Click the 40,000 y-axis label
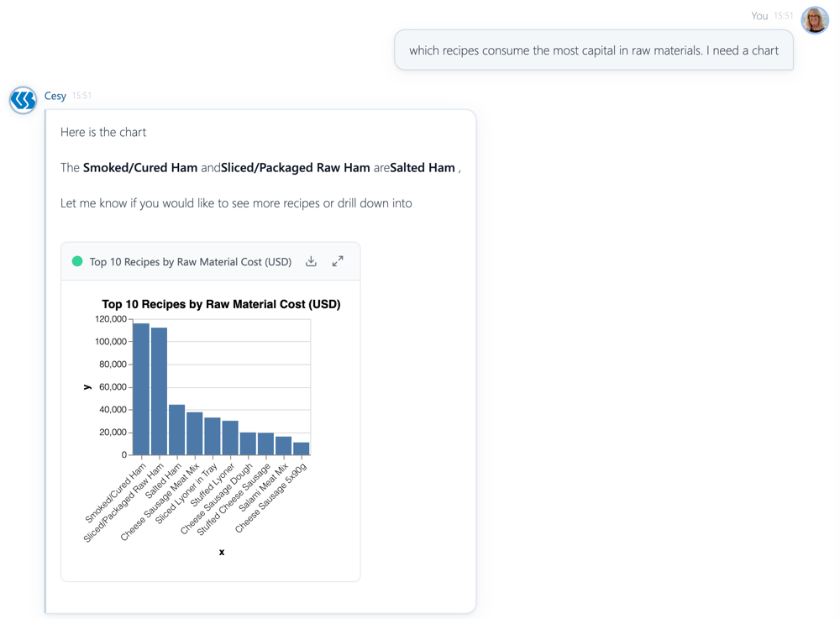This screenshot has width=840, height=619. point(113,410)
